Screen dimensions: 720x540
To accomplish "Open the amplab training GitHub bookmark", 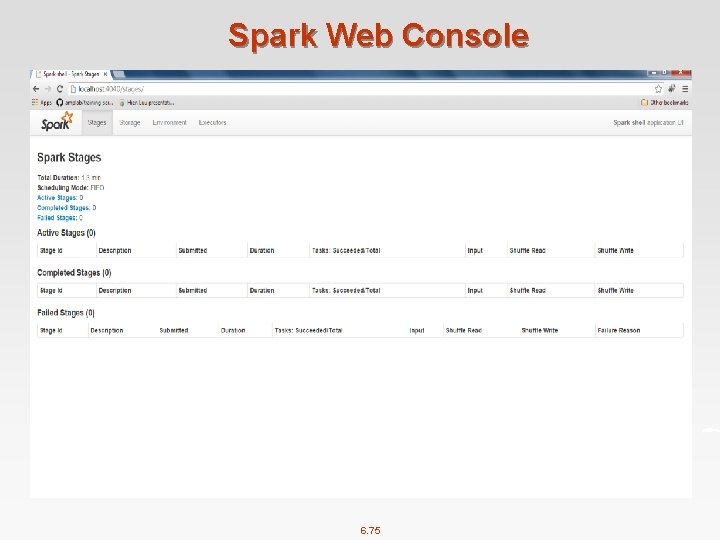I will click(x=84, y=103).
